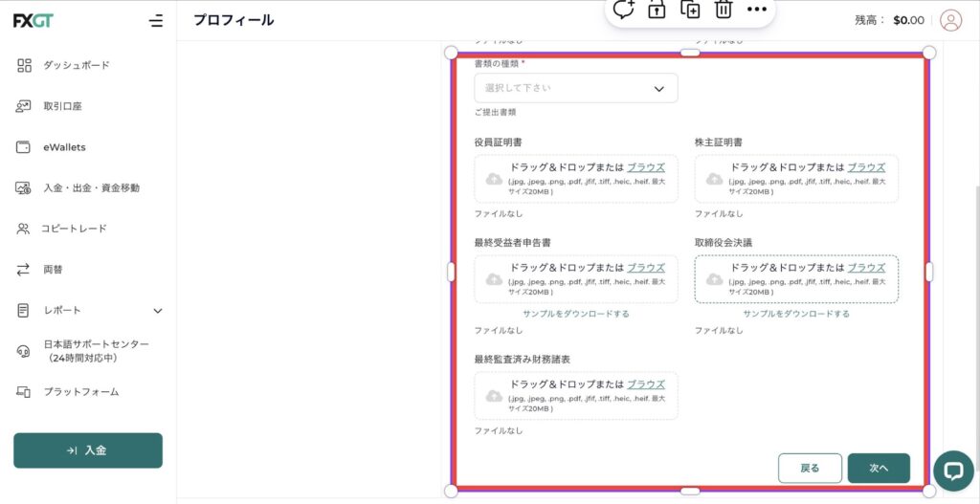This screenshot has width=980, height=504.
Task: Click the comment bubble icon in floating toolbar
Action: [623, 10]
